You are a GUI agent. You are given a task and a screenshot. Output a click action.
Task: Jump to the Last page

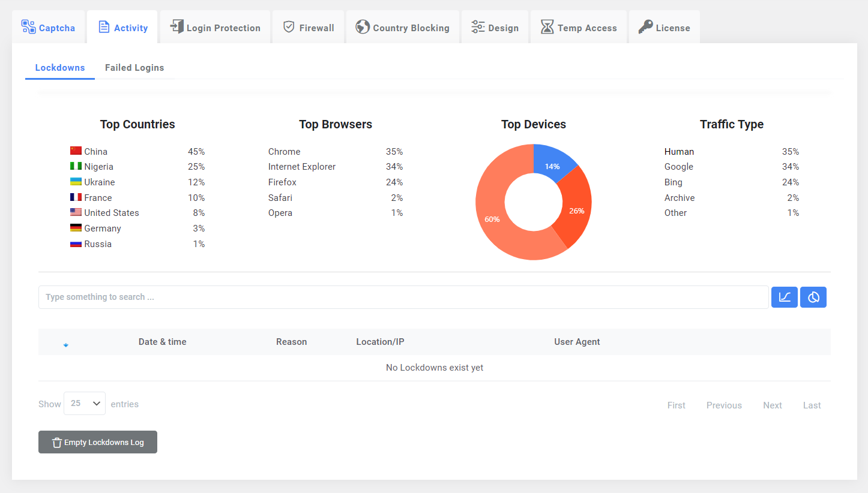click(x=812, y=405)
